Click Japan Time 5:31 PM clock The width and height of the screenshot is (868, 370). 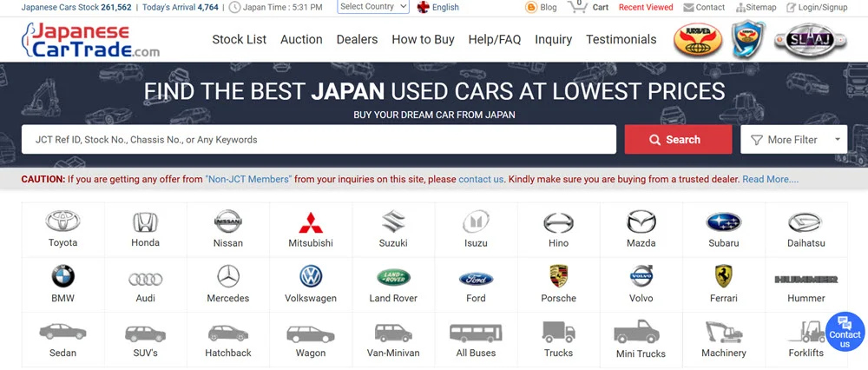[275, 7]
